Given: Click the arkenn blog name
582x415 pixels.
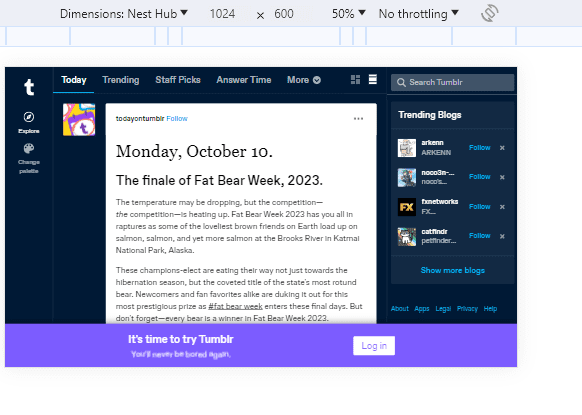Looking at the screenshot, I should (432, 143).
